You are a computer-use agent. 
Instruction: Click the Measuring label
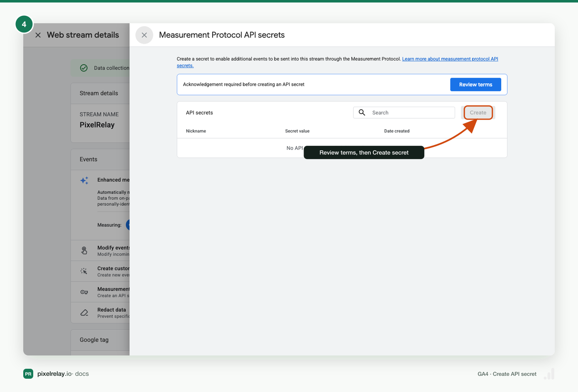tap(110, 225)
